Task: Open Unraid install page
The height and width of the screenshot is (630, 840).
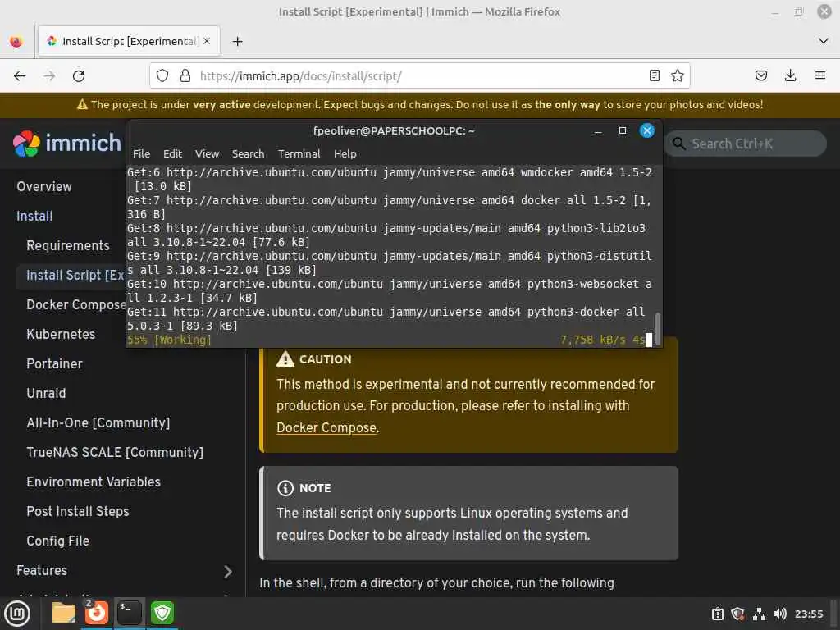Action: (x=46, y=393)
